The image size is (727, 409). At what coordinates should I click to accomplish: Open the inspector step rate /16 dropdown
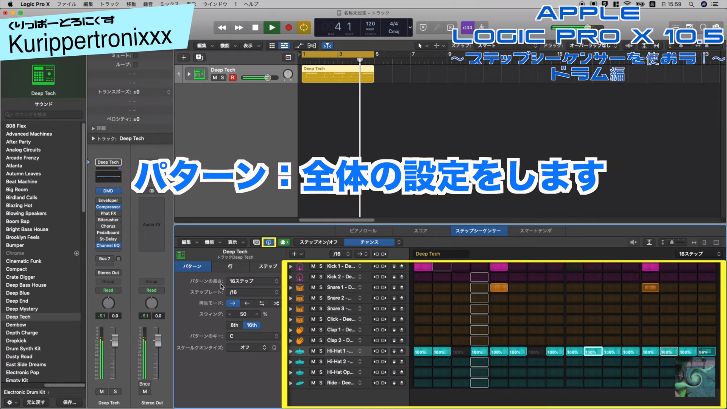[x=253, y=292]
